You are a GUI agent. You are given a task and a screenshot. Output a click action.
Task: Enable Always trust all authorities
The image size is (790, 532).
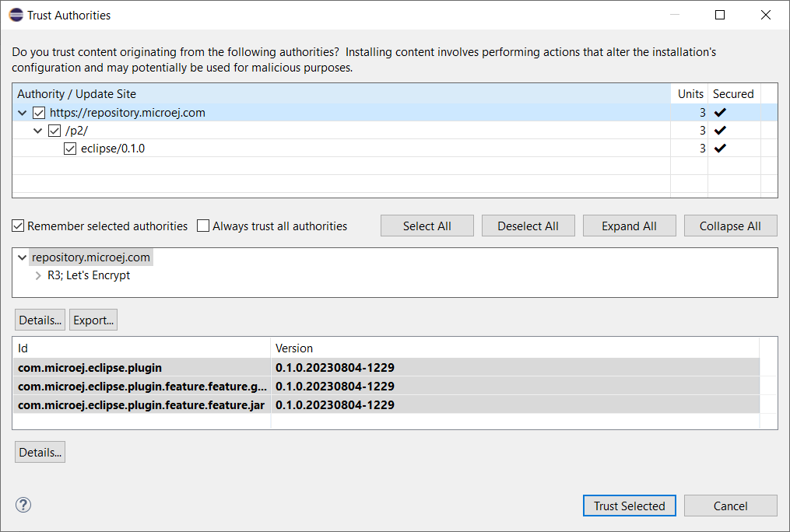[203, 226]
